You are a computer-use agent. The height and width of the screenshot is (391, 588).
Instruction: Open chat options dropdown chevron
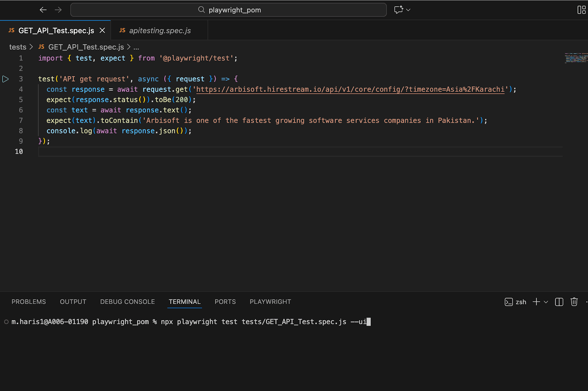point(408,10)
